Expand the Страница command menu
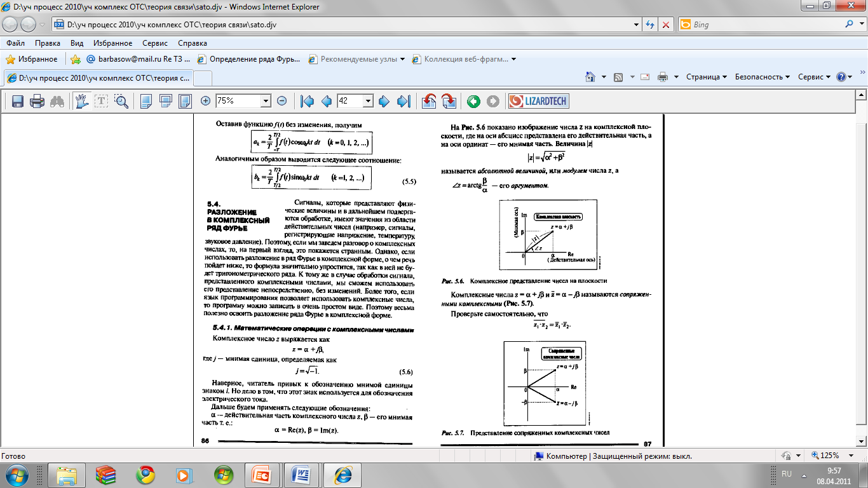Screen dimensions: 868x488 click(x=707, y=77)
